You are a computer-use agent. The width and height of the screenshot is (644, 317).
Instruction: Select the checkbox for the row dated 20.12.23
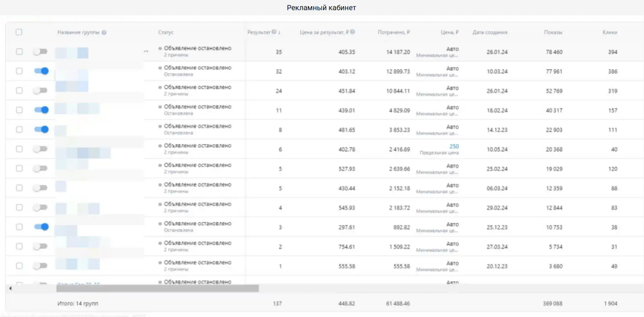pos(19,266)
